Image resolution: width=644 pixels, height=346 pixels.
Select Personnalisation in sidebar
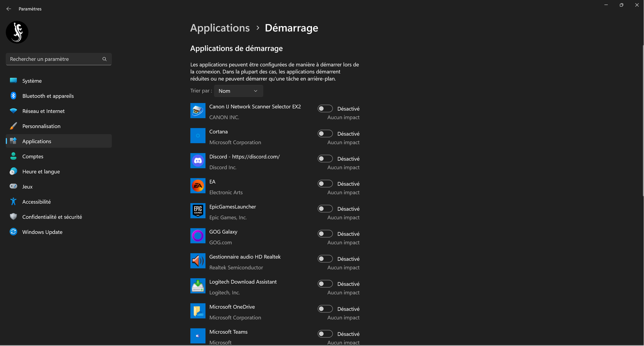pos(59,126)
